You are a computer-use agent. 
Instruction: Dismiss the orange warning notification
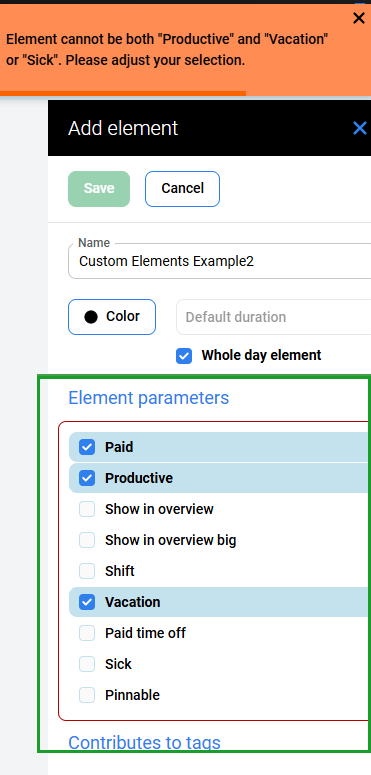pos(359,18)
